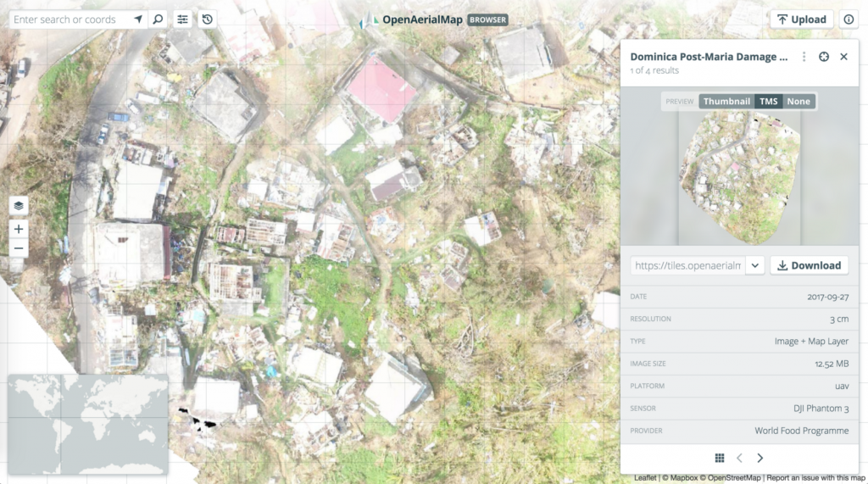Screen dimensions: 868x484
Task: Zoom in on the map
Action: point(19,229)
